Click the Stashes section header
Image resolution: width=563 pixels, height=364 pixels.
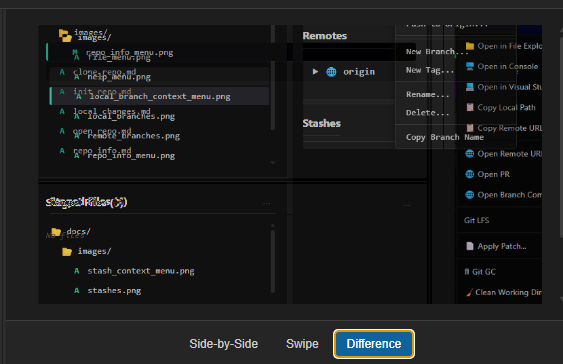321,123
